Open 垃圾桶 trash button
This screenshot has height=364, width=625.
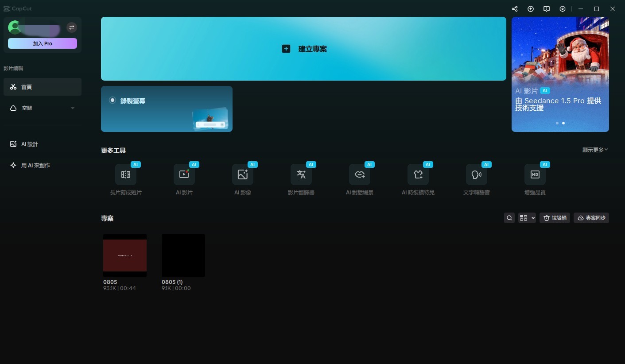click(x=555, y=218)
